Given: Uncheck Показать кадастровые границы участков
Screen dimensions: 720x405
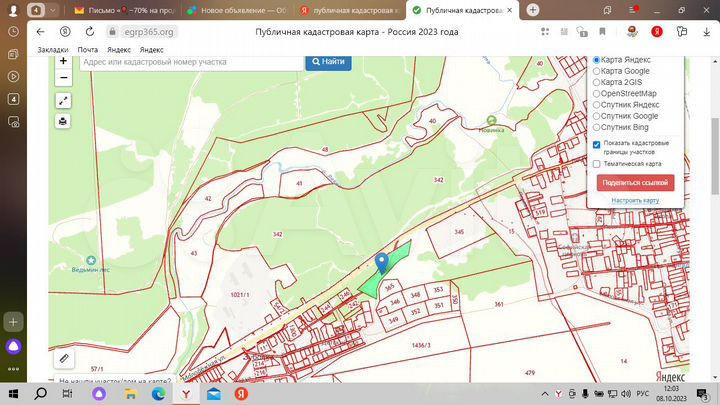Looking at the screenshot, I should pyautogui.click(x=597, y=144).
